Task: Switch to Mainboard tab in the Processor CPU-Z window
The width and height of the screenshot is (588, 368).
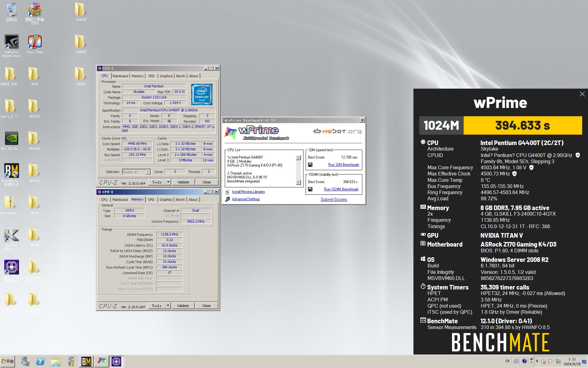Action: click(120, 76)
